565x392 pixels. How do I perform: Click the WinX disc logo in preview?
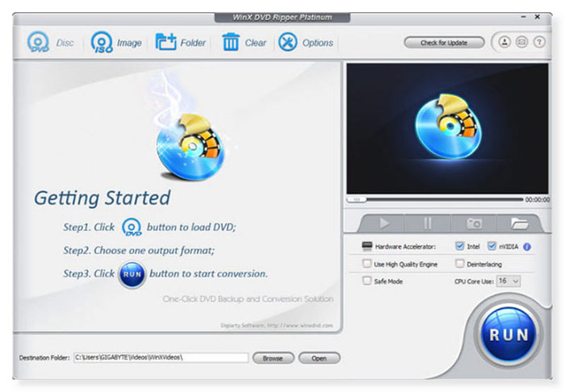[448, 127]
